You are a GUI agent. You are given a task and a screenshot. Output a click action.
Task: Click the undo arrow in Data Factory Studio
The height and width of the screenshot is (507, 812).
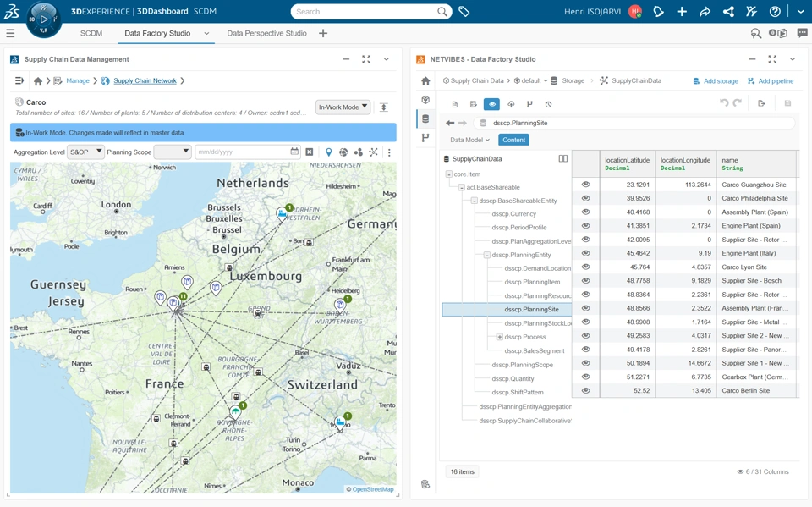tap(724, 103)
